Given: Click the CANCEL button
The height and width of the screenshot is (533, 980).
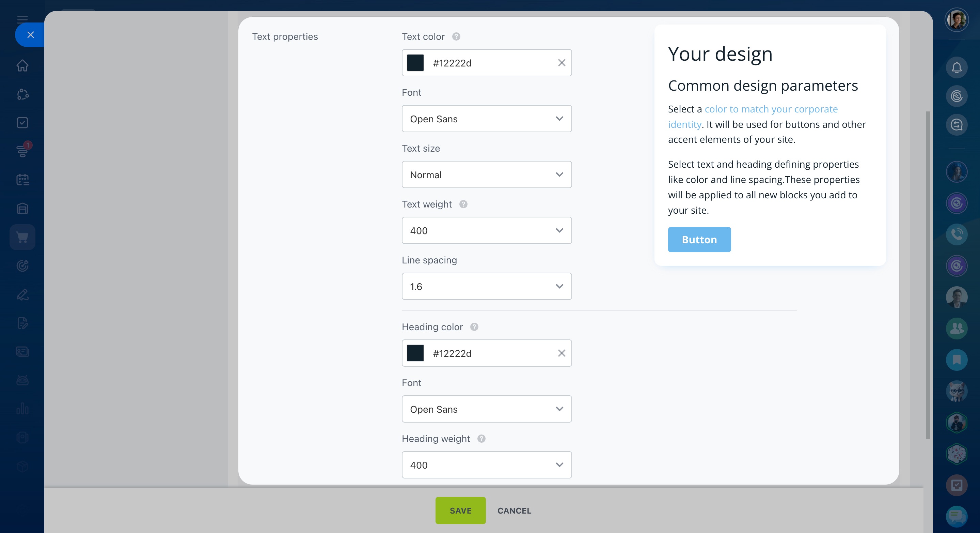Looking at the screenshot, I should click(514, 511).
